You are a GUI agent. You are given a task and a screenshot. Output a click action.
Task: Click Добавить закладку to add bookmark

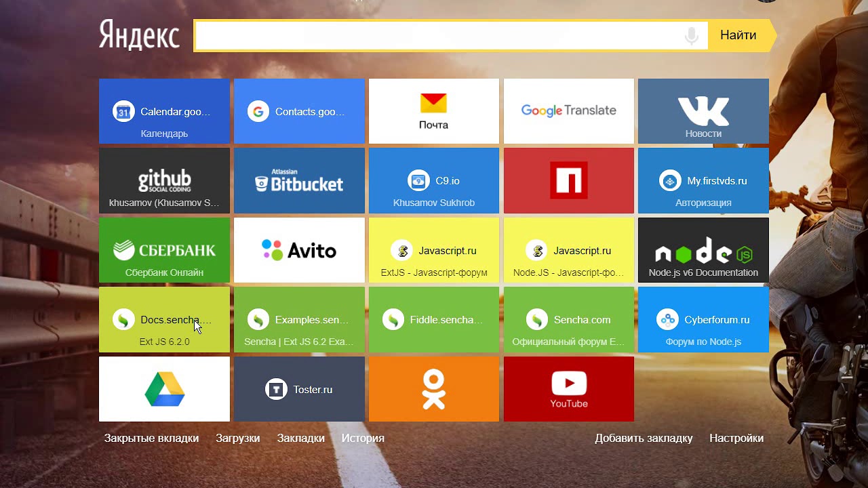pos(644,439)
